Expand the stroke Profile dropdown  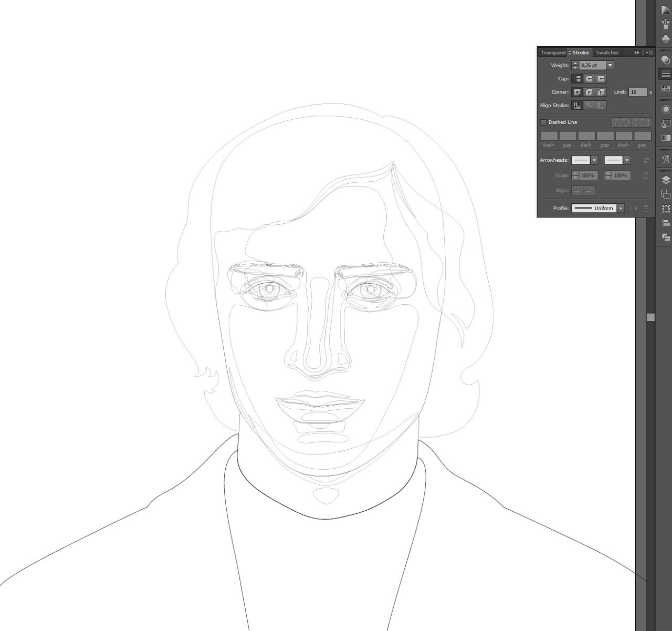[x=621, y=209]
